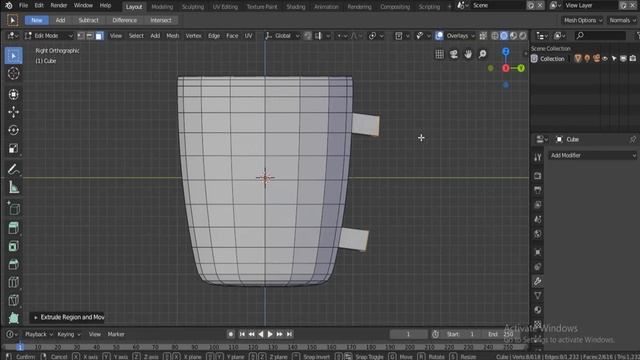Image resolution: width=640 pixels, height=360 pixels.
Task: Choose the Rotate tool in toolbar
Action: pyautogui.click(x=13, y=130)
